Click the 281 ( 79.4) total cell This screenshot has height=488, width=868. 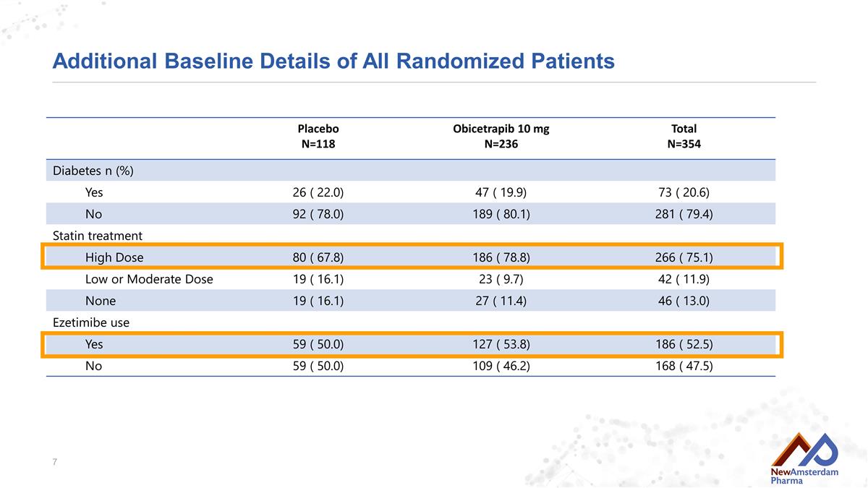[684, 214]
